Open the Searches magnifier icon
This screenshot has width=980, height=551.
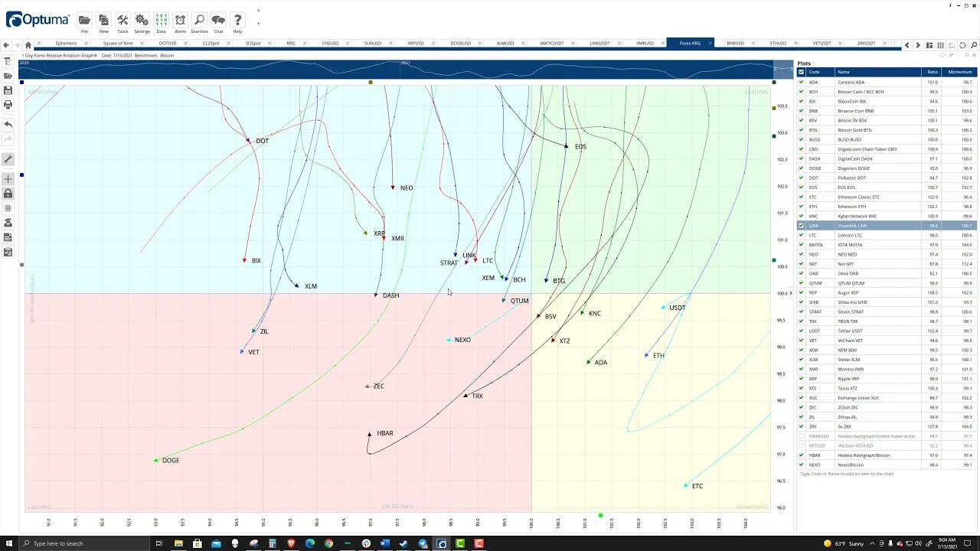pos(199,21)
